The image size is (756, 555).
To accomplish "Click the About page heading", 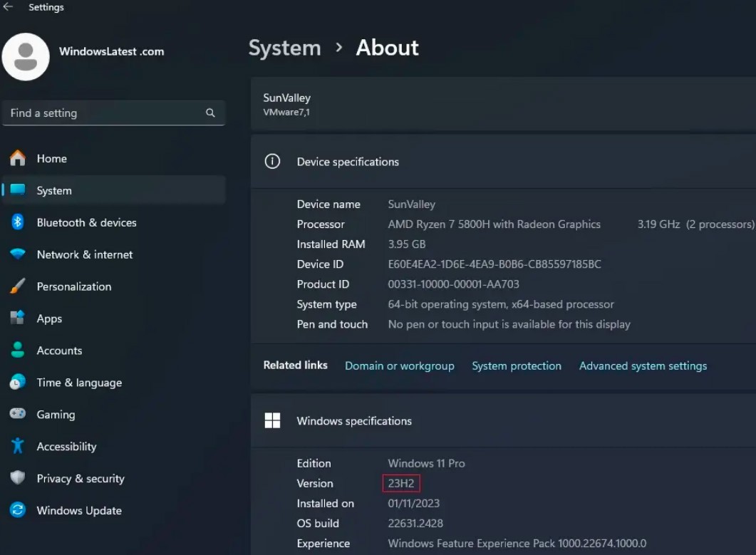I will (387, 48).
